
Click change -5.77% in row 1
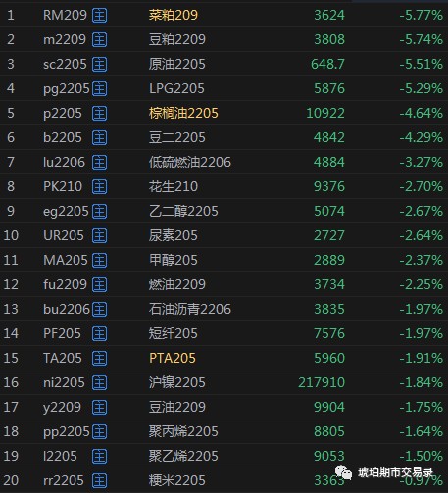click(422, 15)
